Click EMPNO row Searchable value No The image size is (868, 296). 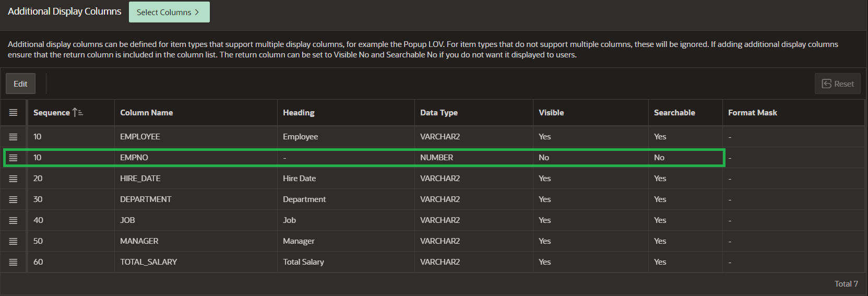pos(685,158)
